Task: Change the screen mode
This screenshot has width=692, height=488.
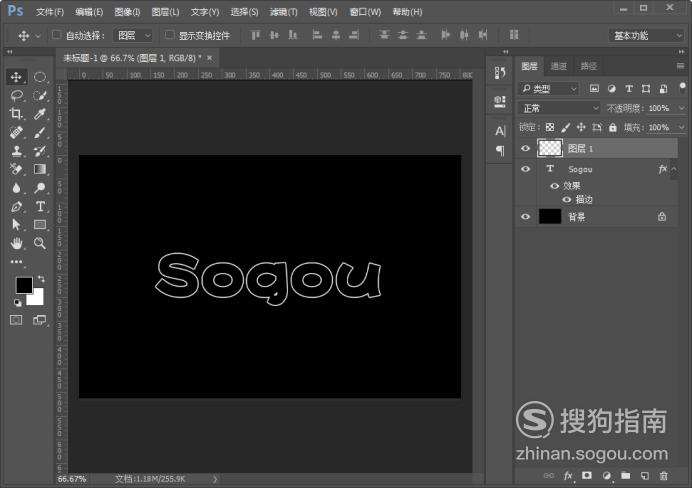Action: [x=40, y=320]
